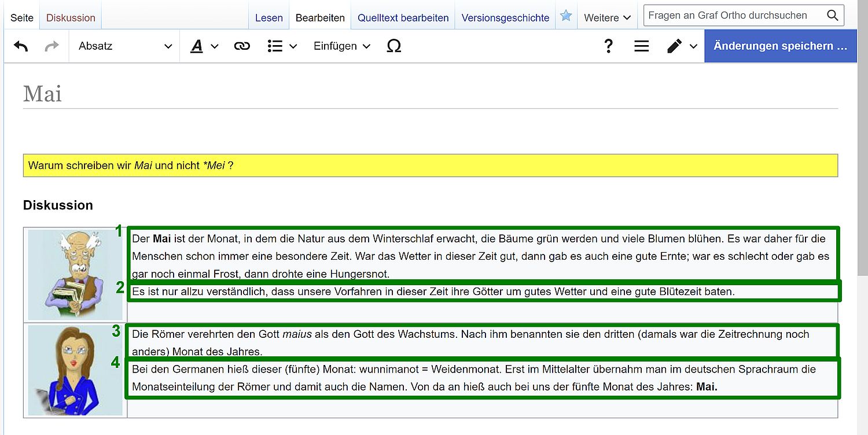This screenshot has height=435, width=868.
Task: Click the professor cartoon image
Action: coord(75,275)
